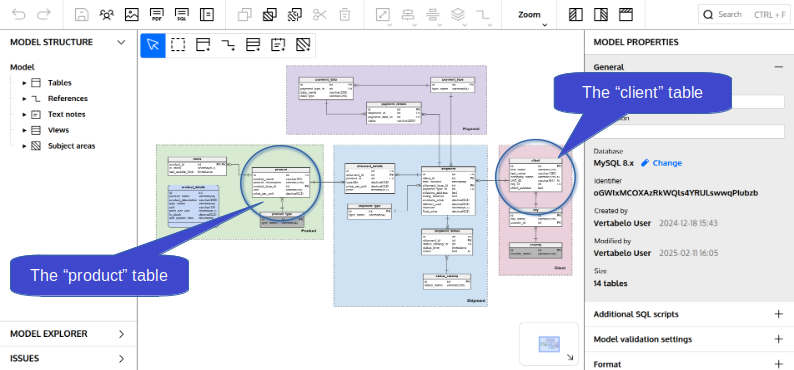Click the Change database link

click(x=661, y=163)
